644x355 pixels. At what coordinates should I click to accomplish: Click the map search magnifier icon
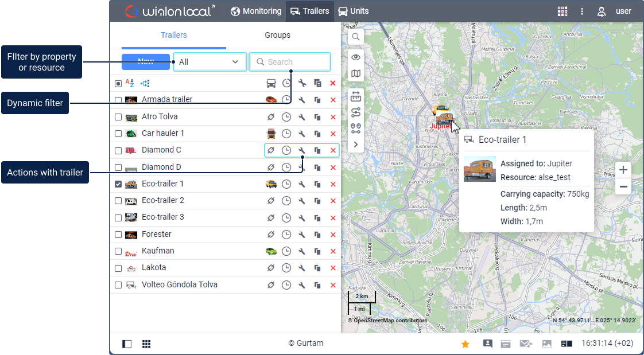coord(356,37)
